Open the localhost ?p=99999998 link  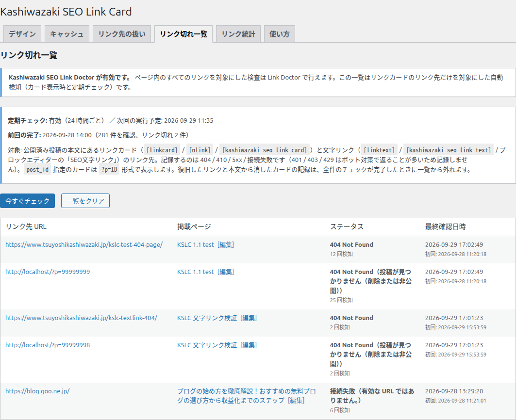coord(48,345)
